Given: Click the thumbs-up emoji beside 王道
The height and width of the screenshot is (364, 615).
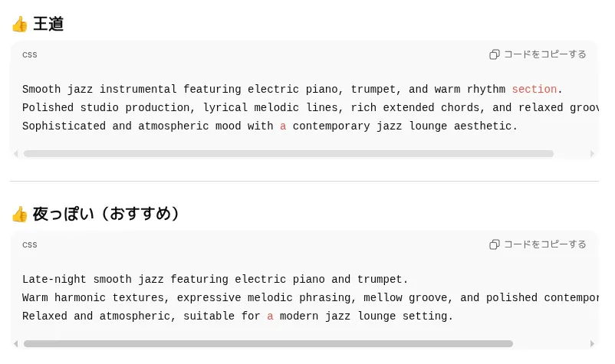Looking at the screenshot, I should pyautogui.click(x=19, y=25).
